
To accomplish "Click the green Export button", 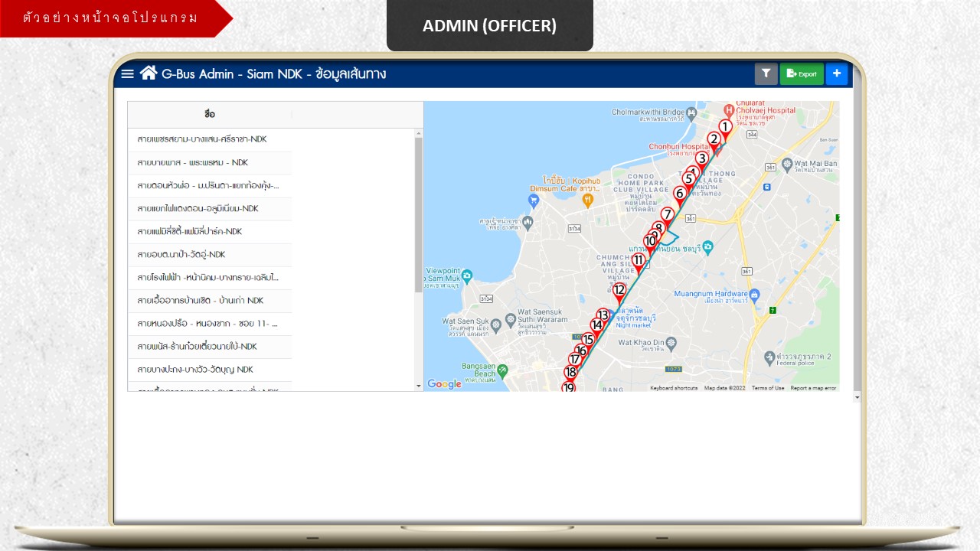I will [802, 73].
